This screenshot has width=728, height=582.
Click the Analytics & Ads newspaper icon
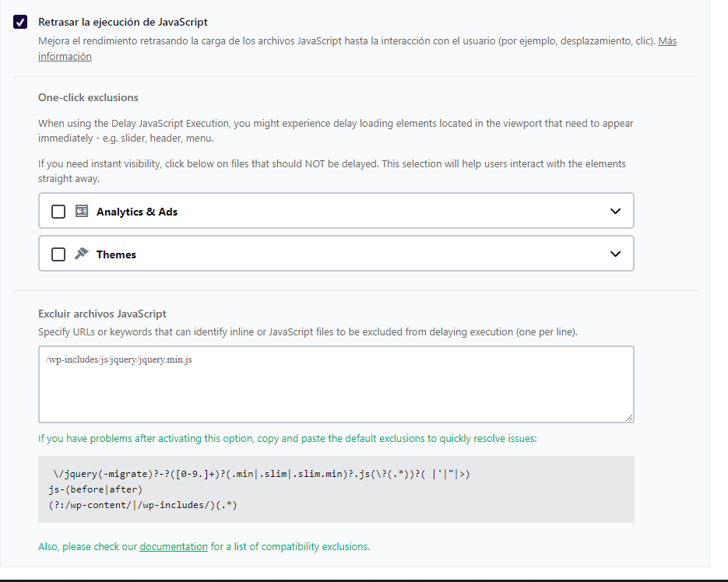pos(82,211)
